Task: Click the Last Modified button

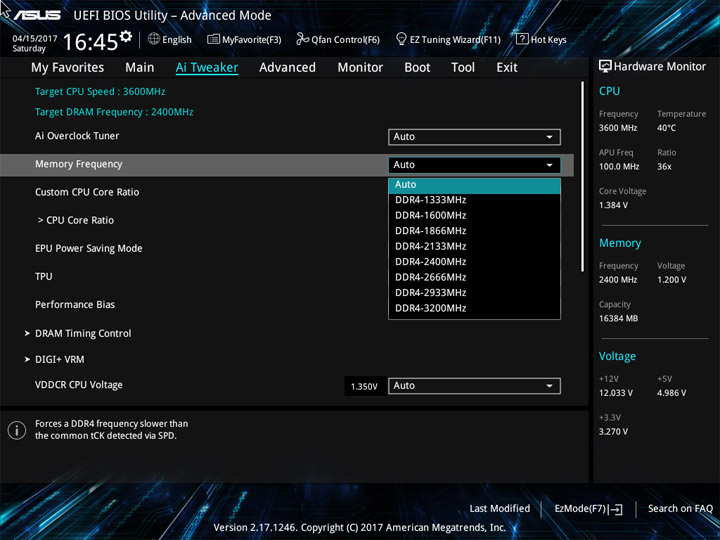Action: point(500,509)
